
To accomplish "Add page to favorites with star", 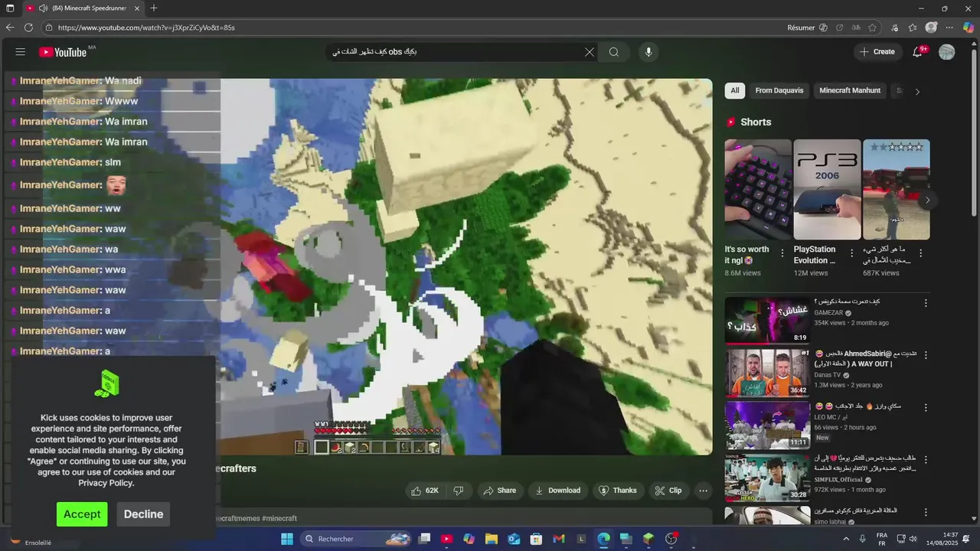I will click(872, 28).
